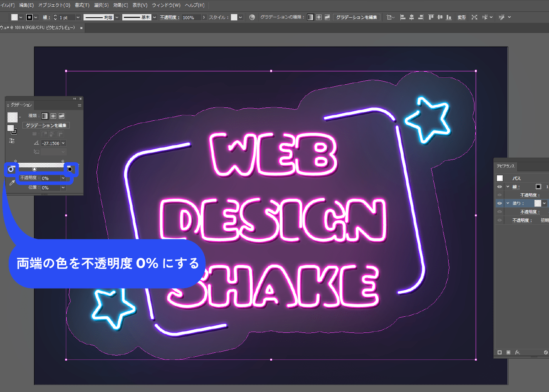The image size is (549, 392).
Task: Select the linear gradient type in the Gradient panel
Action: click(44, 116)
